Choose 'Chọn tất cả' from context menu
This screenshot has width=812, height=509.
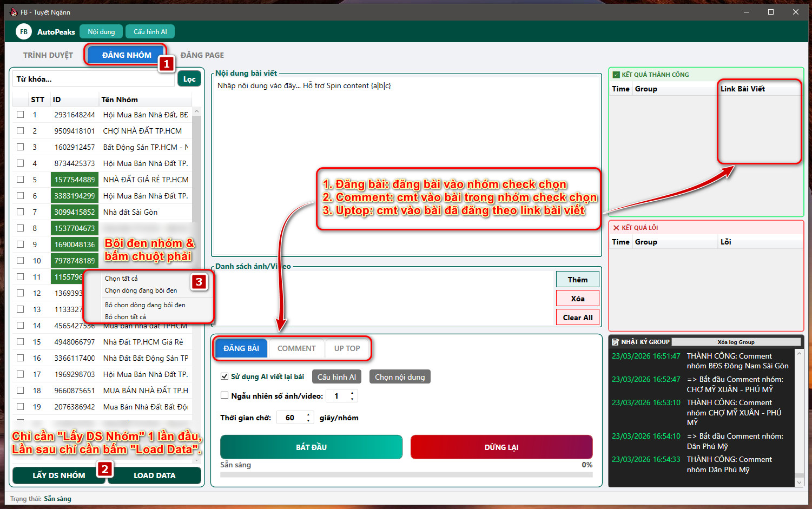tap(121, 279)
